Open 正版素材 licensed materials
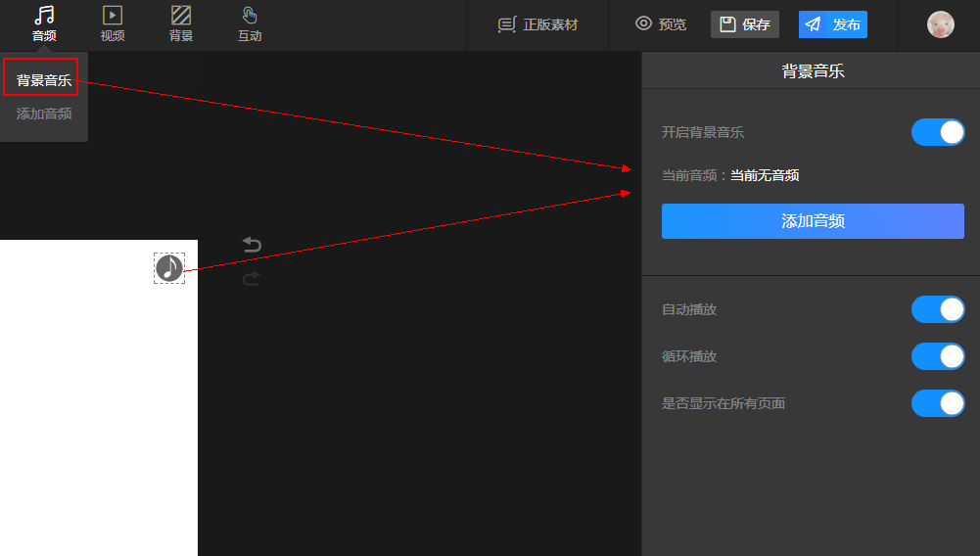Image resolution: width=980 pixels, height=556 pixels. click(537, 24)
